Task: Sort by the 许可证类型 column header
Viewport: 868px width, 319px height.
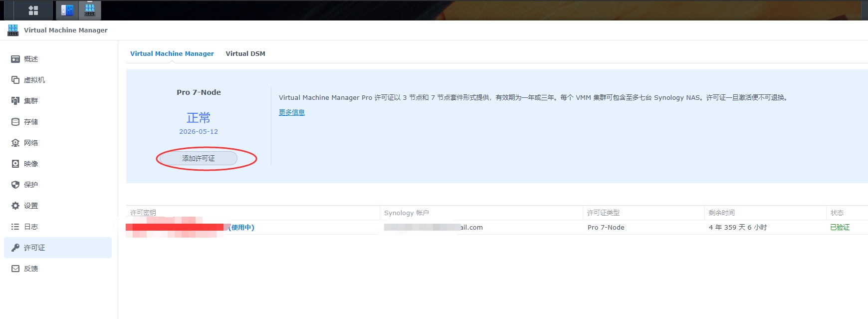Action: pyautogui.click(x=644, y=213)
